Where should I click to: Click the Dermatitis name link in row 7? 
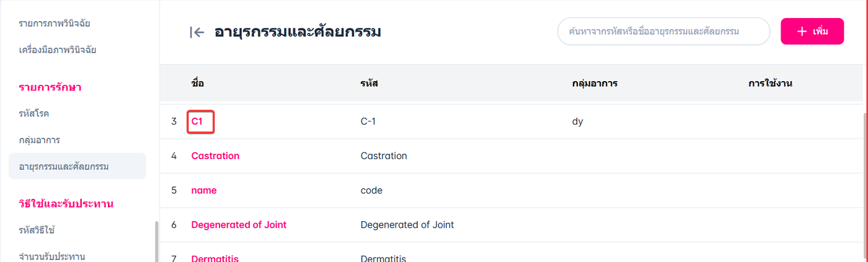(215, 258)
